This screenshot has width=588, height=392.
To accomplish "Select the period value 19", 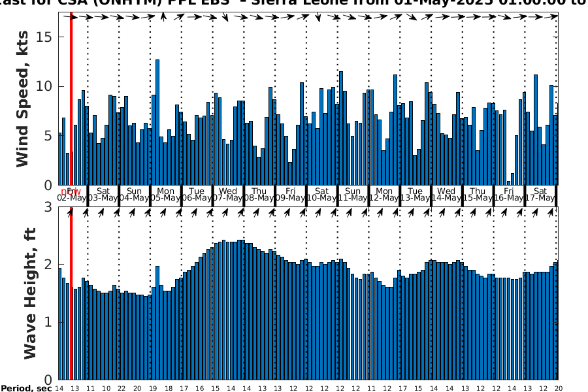I will tap(153, 389).
